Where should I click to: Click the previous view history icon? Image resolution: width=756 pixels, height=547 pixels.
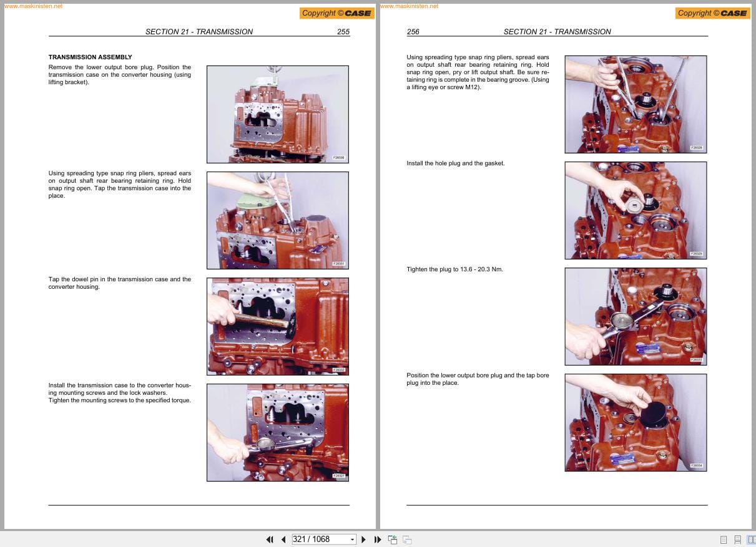393,539
